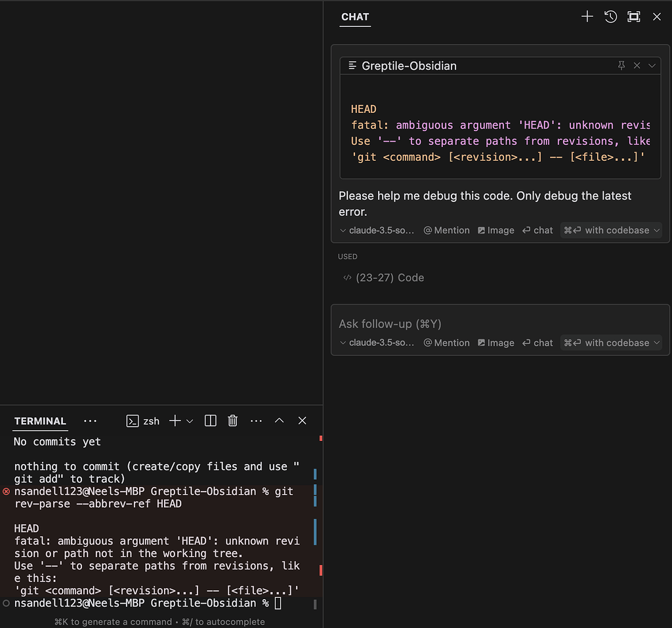Expand chat to full view
Image resolution: width=672 pixels, height=628 pixels.
(x=634, y=16)
